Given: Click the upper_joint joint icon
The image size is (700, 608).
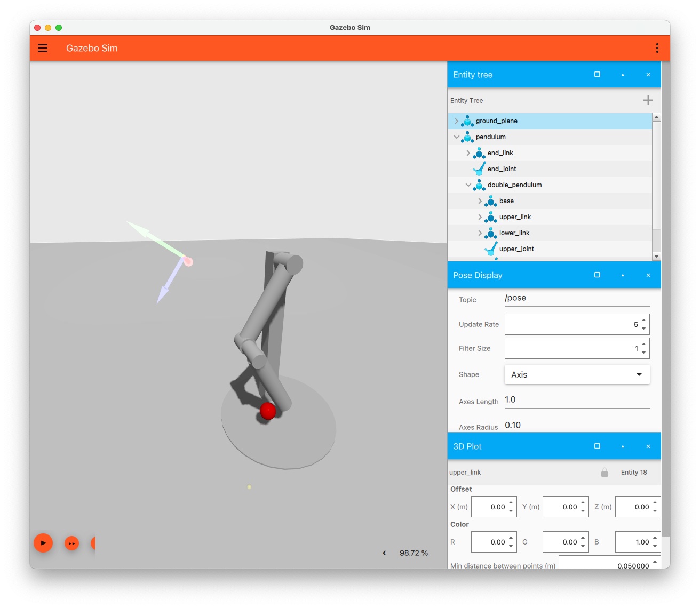Looking at the screenshot, I should [x=489, y=249].
